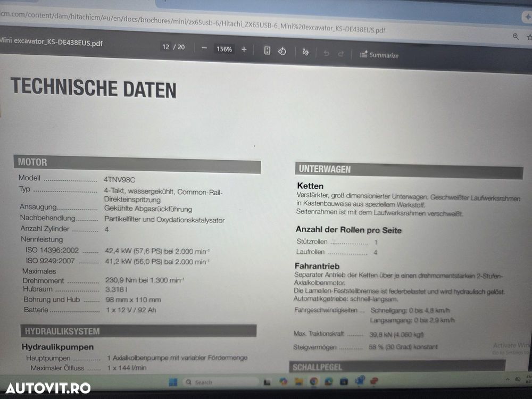The height and width of the screenshot is (399, 532).
Task: Click '1 x 144 l/min' oil flow value
Action: [x=127, y=368]
